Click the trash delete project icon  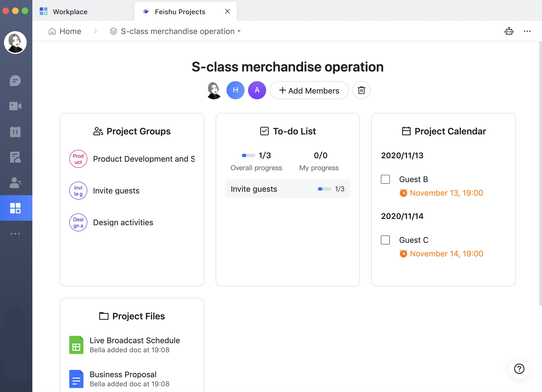[x=361, y=90]
